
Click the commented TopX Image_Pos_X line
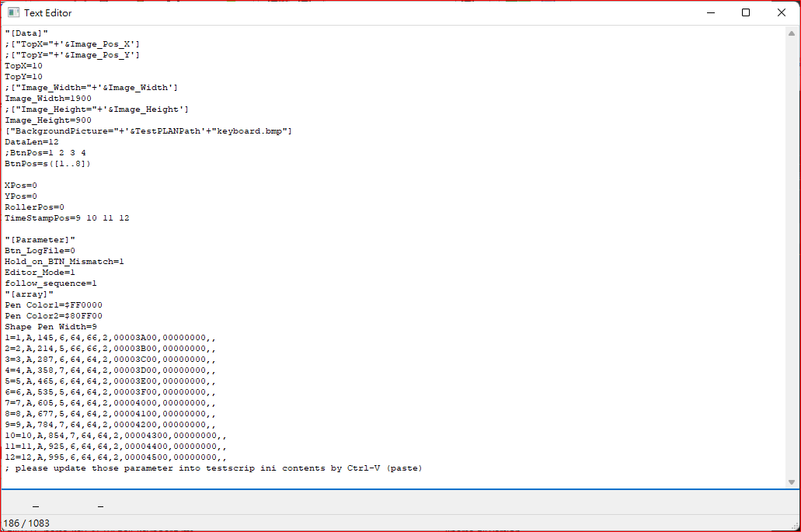point(72,44)
